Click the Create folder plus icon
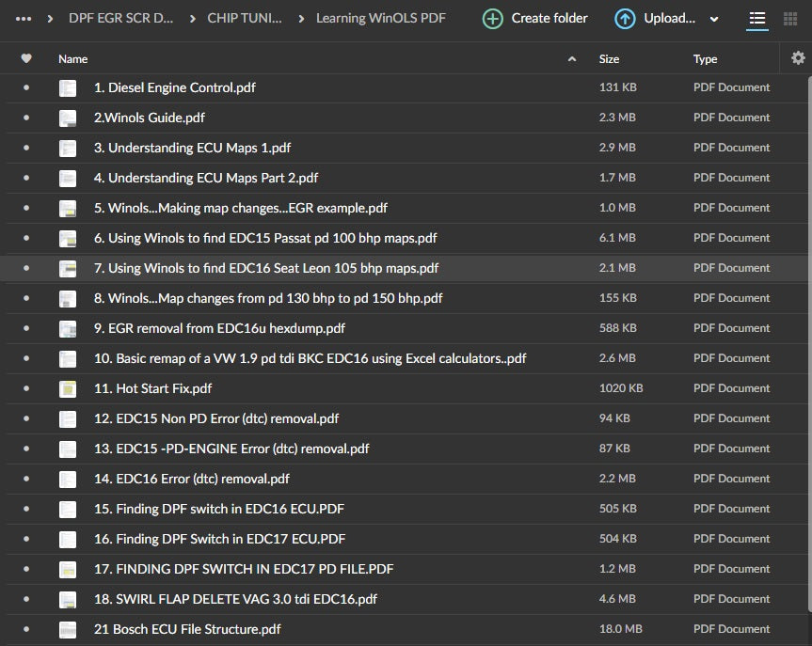The image size is (812, 646). (492, 19)
